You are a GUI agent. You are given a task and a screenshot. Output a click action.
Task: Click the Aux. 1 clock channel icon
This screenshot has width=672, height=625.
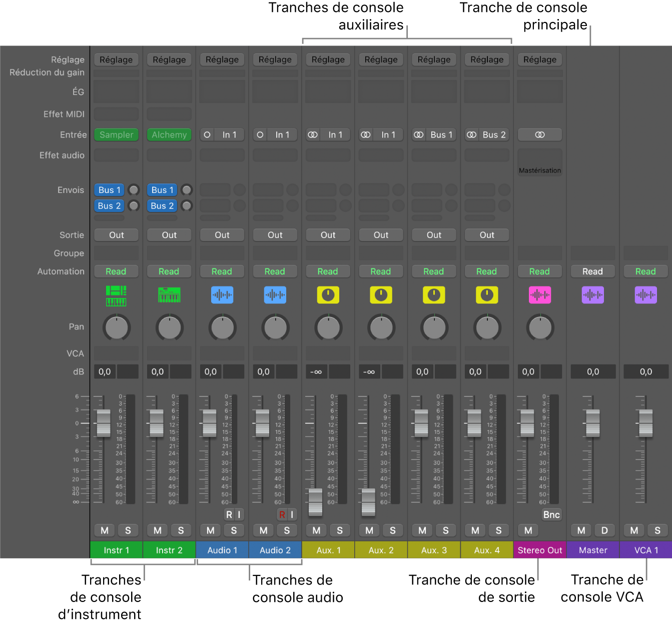[x=328, y=295]
